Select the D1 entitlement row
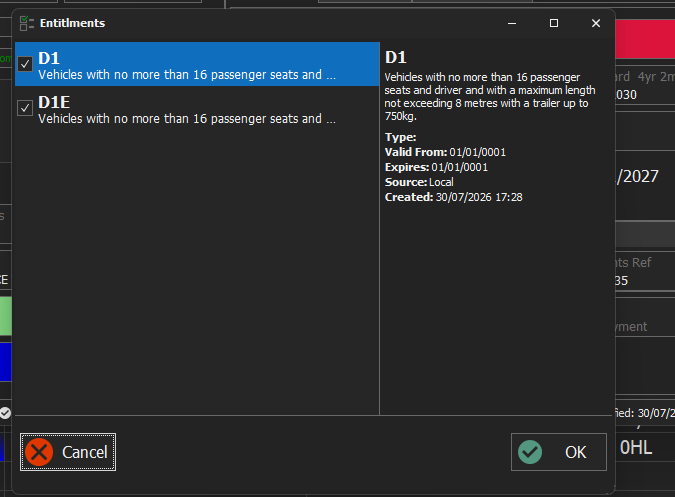This screenshot has width=675, height=497. 197,64
